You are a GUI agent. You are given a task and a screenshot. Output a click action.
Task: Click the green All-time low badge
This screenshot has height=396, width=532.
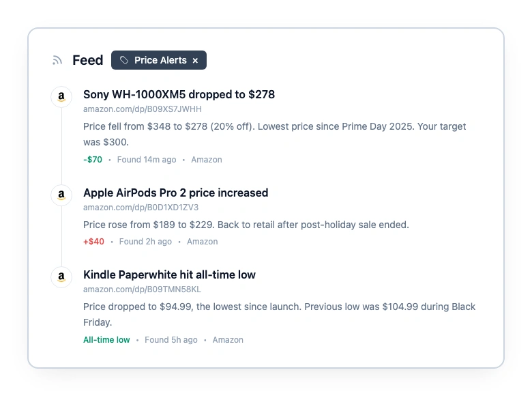106,340
